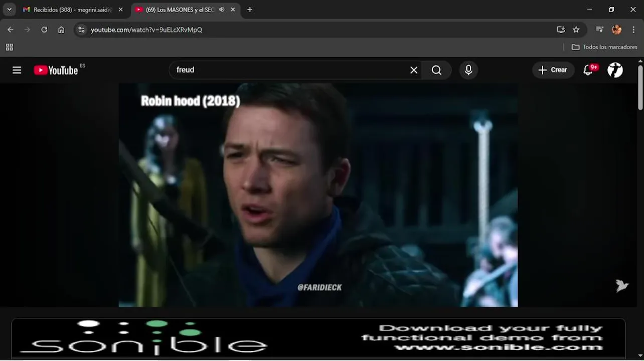Clear the 'freud' search text
This screenshot has width=644, height=361.
tap(414, 70)
